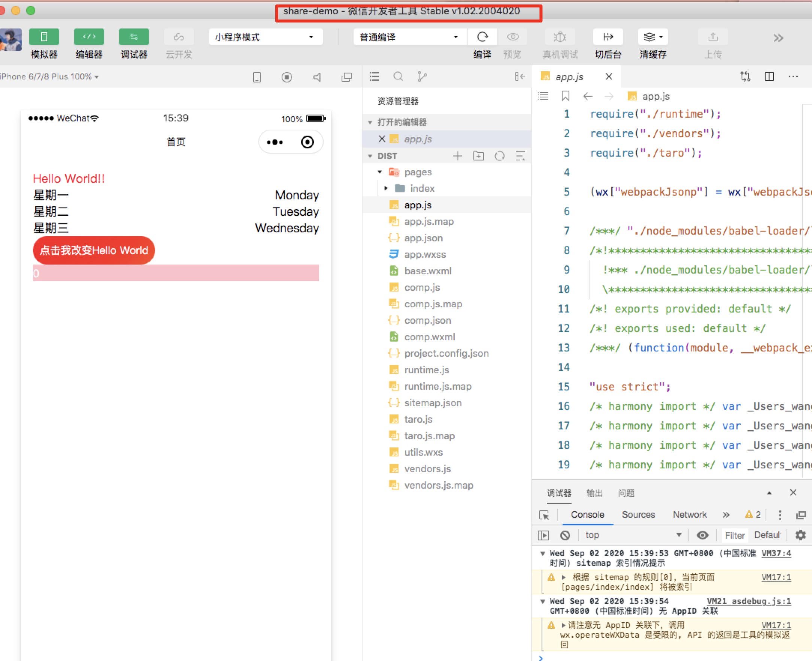Open the VM21 asdebug.js:1 link
The image size is (812, 661).
coord(748,601)
